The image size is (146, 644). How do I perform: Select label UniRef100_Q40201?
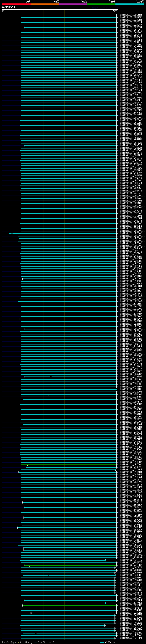click(131, 359)
